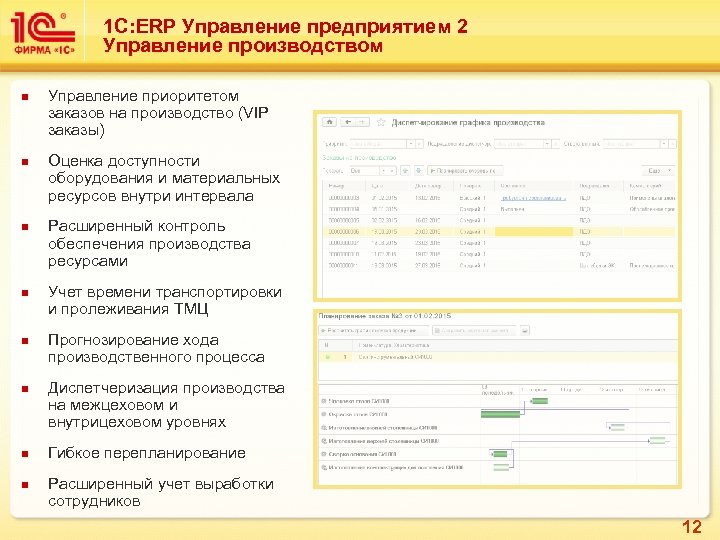Open the first schedule filter dropdown arrow
The image size is (720, 540).
(x=411, y=144)
